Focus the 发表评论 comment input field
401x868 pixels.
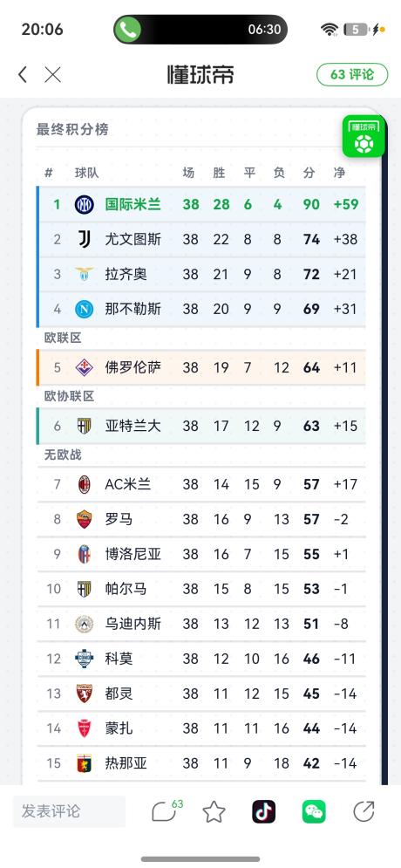tap(69, 811)
